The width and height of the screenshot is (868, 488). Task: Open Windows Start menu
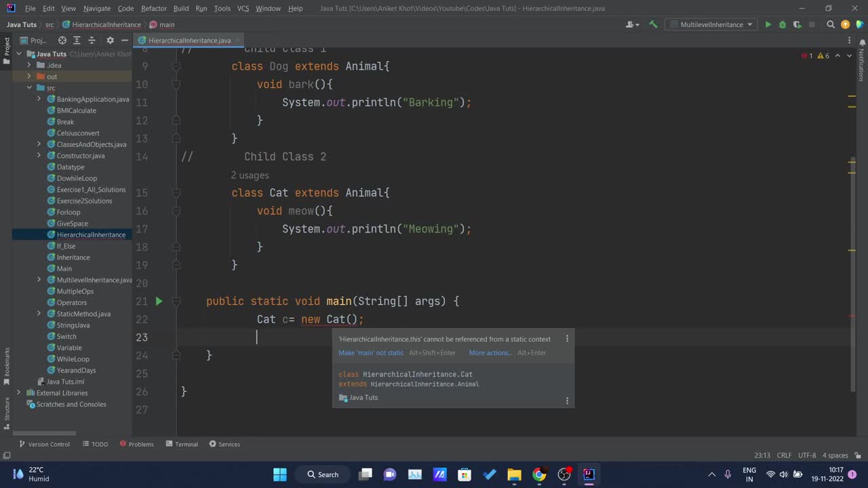point(279,474)
